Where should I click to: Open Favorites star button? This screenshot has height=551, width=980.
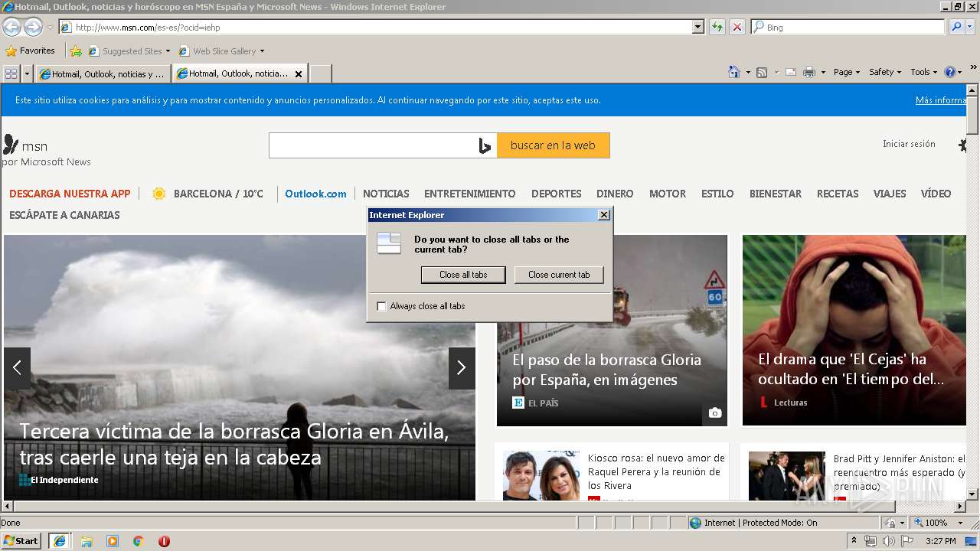coord(30,51)
